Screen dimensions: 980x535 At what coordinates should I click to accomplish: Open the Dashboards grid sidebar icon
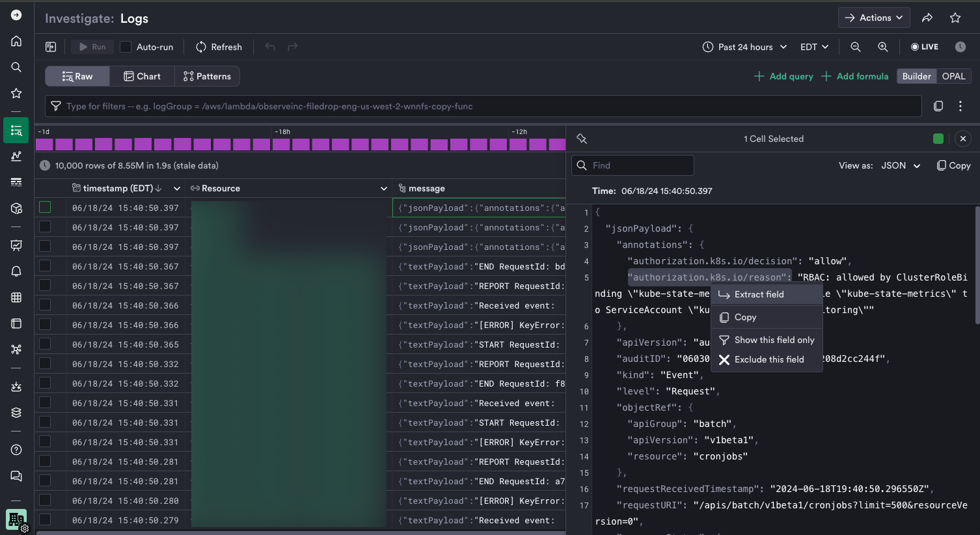click(16, 297)
